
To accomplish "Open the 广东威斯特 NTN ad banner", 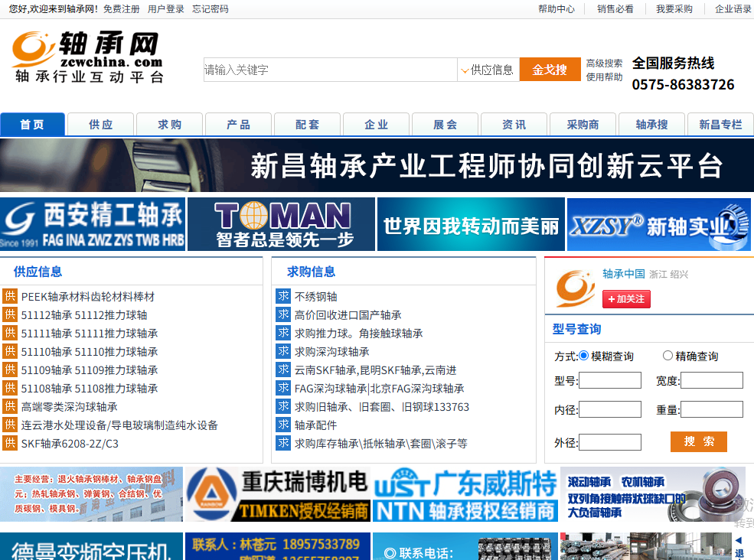I will pyautogui.click(x=465, y=494).
